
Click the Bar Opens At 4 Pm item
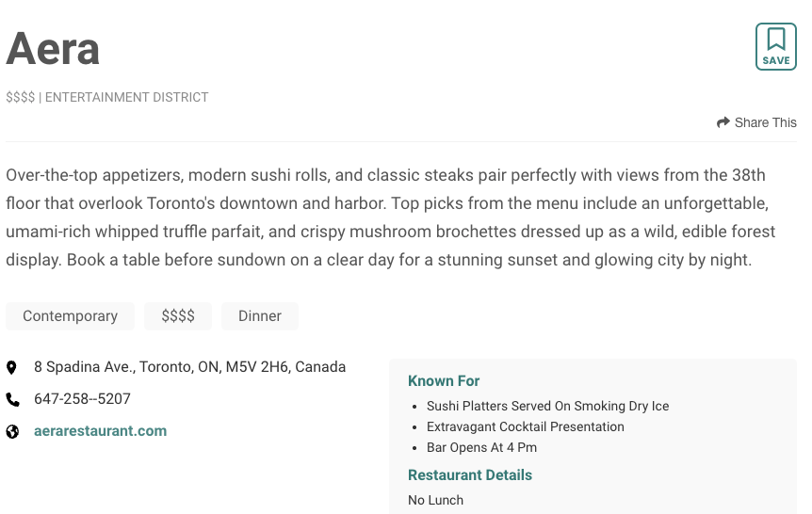tap(481, 448)
